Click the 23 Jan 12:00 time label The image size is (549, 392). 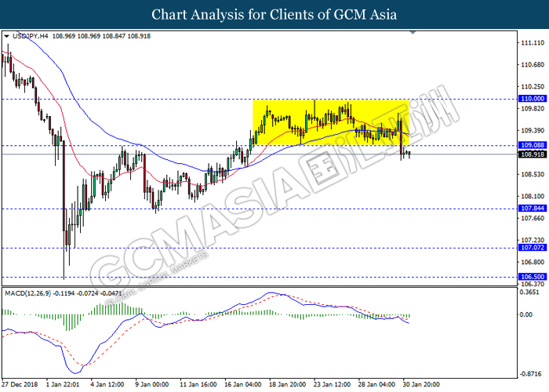[332, 384]
